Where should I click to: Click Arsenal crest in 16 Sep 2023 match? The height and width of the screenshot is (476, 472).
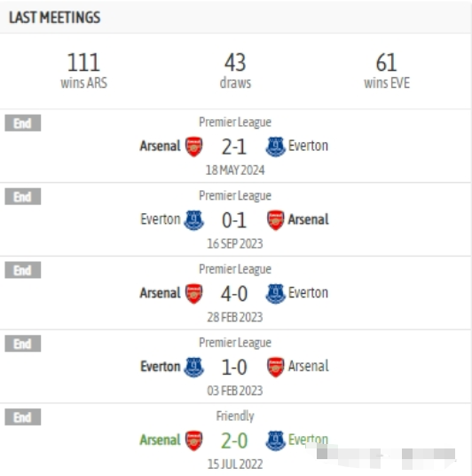pos(275,220)
